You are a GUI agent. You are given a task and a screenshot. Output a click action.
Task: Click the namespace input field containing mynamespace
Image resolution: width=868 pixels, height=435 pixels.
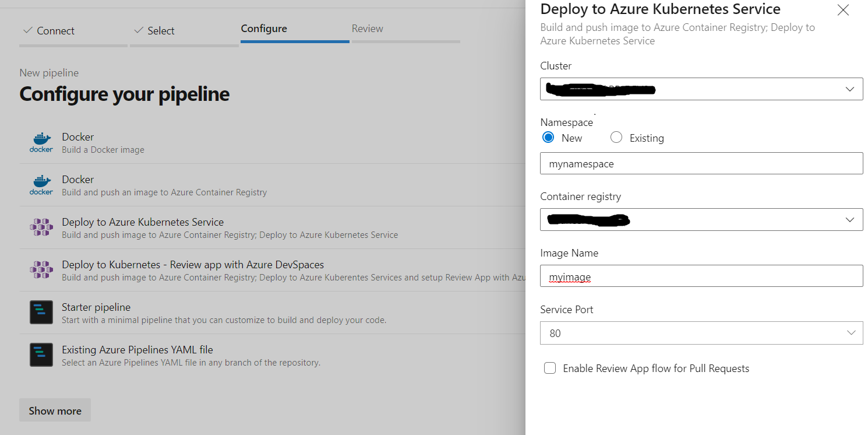coord(701,163)
